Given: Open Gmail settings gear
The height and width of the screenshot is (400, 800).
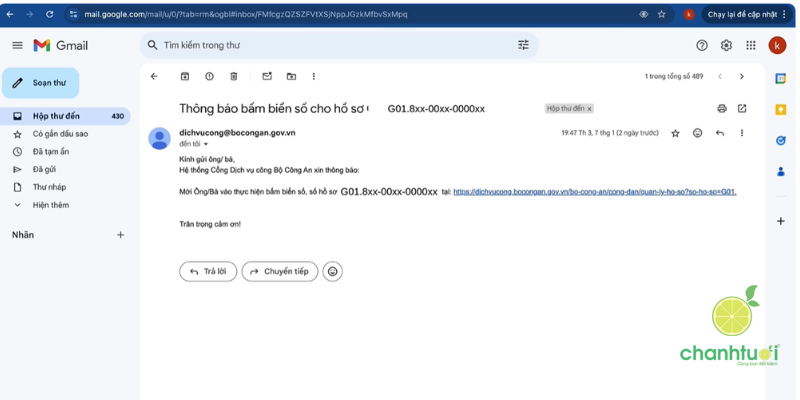Looking at the screenshot, I should point(726,45).
